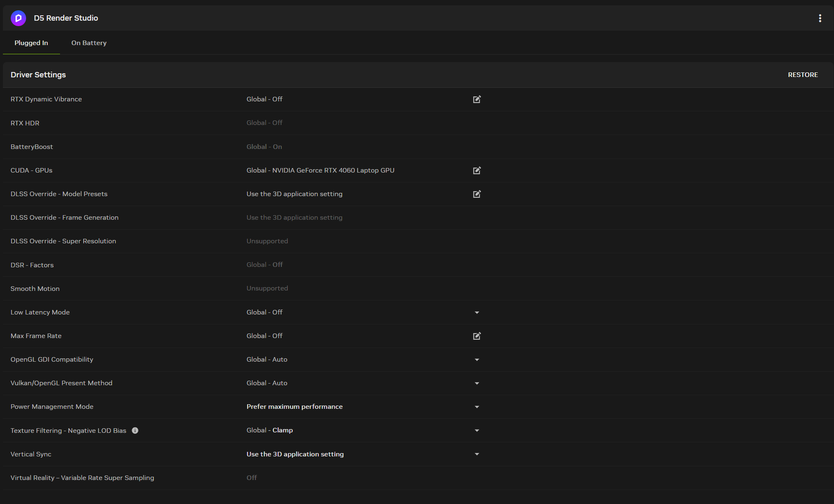Click the RTX Dynamic Vibrance label
This screenshot has width=834, height=504.
[46, 99]
